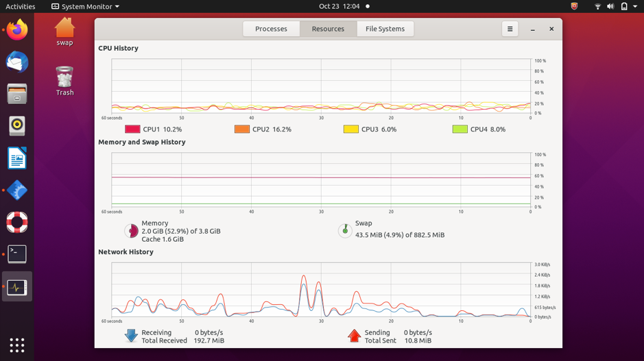Open the System Monitor app menu
The width and height of the screenshot is (644, 361).
pos(86,6)
